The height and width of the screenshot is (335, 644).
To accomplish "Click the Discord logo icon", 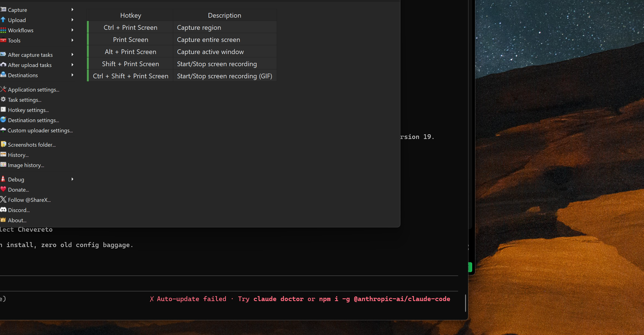I will 3,210.
